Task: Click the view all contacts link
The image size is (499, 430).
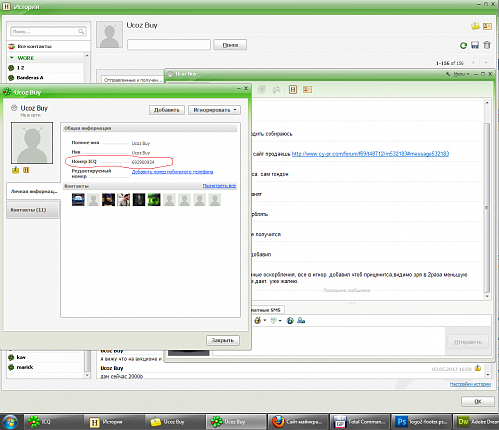Action: click(x=219, y=186)
